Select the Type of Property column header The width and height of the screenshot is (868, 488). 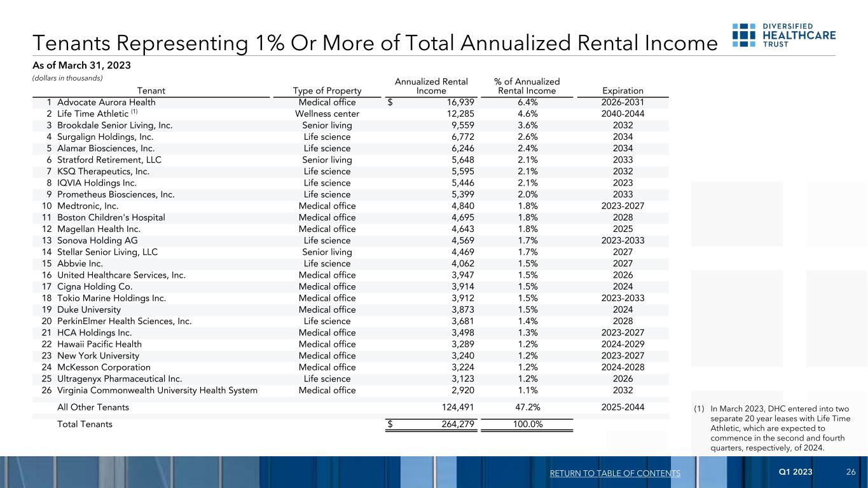pos(327,91)
